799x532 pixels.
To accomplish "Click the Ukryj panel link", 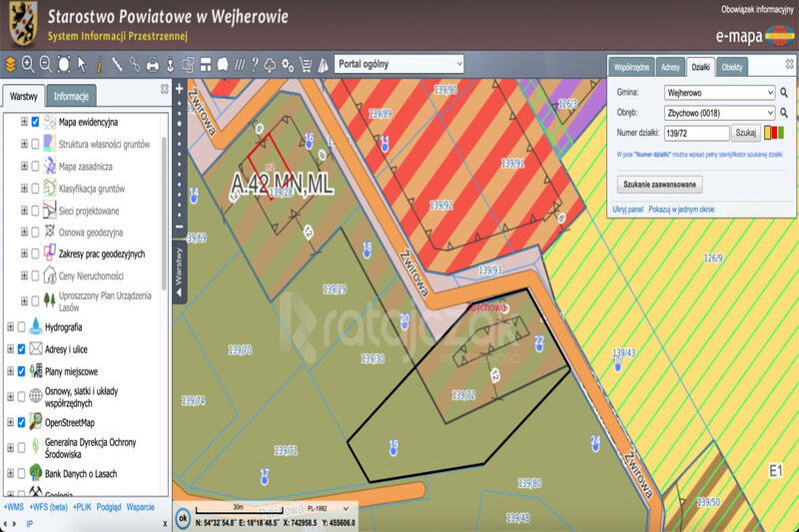I will tap(627, 210).
